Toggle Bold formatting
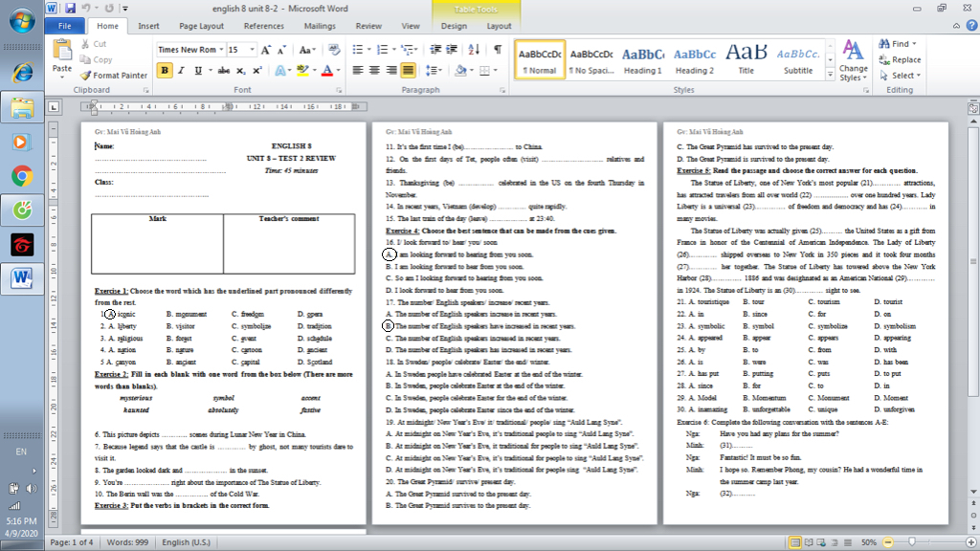This screenshot has width=980, height=551. point(165,71)
